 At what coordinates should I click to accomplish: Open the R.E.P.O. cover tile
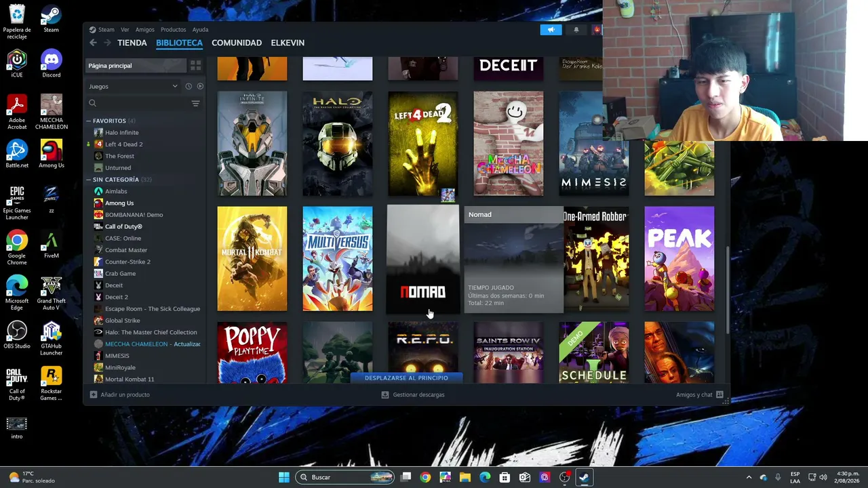[x=423, y=347]
